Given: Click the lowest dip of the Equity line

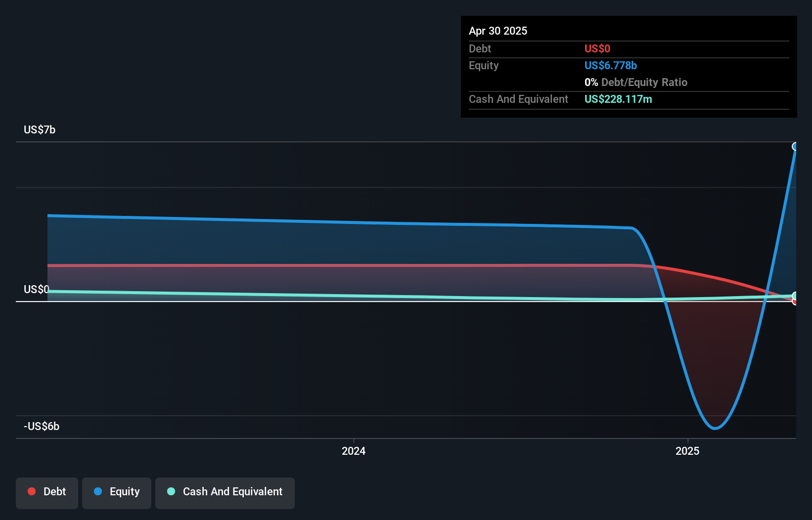Looking at the screenshot, I should (715, 428).
